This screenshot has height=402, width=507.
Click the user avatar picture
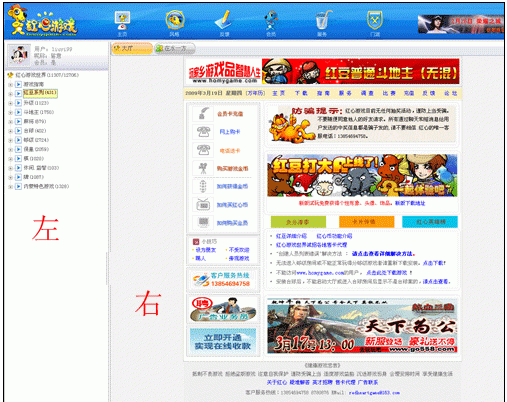pos(19,54)
